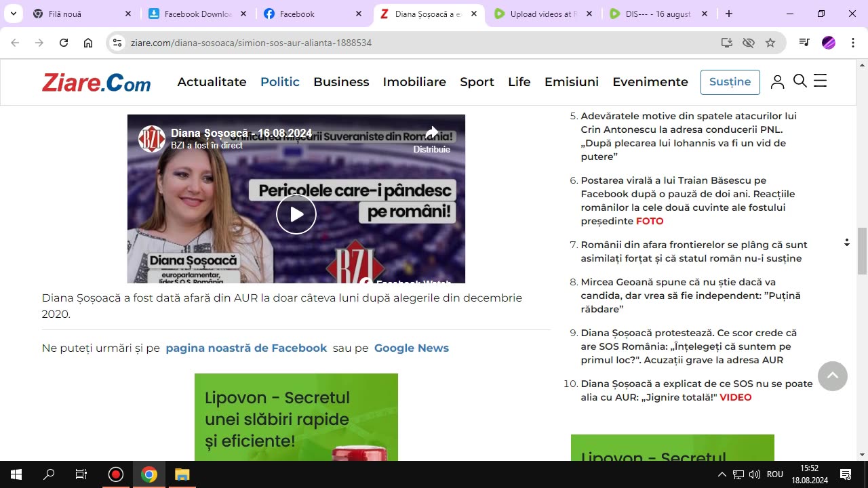This screenshot has width=868, height=488.
Task: Open Mircea Geoană candidacy article
Action: click(690, 296)
